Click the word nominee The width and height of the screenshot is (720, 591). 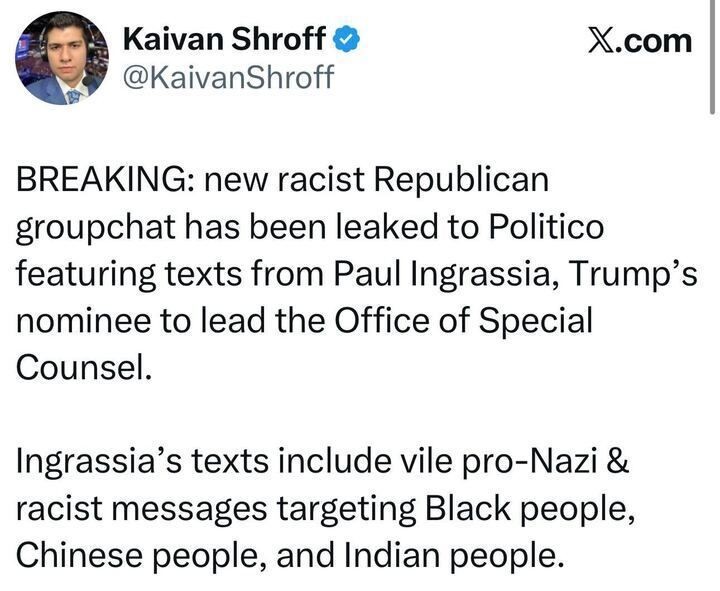pos(79,322)
